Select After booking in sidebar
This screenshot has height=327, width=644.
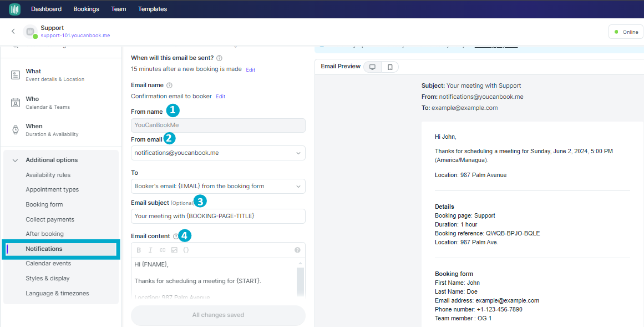click(x=45, y=234)
